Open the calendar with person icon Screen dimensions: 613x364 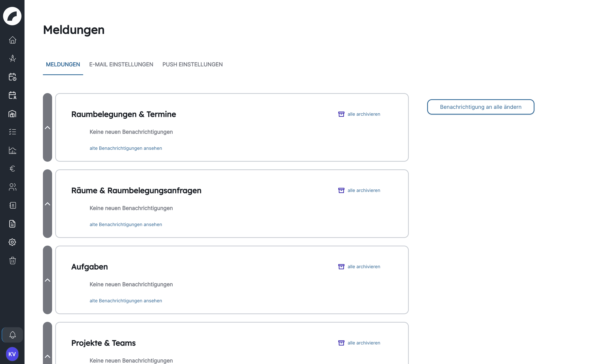click(12, 95)
